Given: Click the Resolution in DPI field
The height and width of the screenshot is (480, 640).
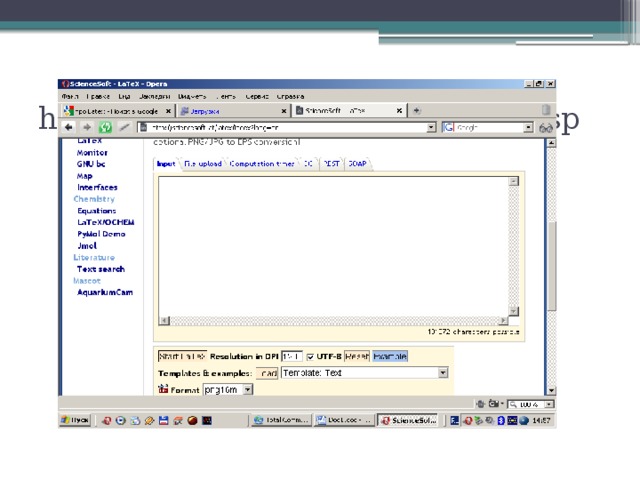Looking at the screenshot, I should 292,356.
